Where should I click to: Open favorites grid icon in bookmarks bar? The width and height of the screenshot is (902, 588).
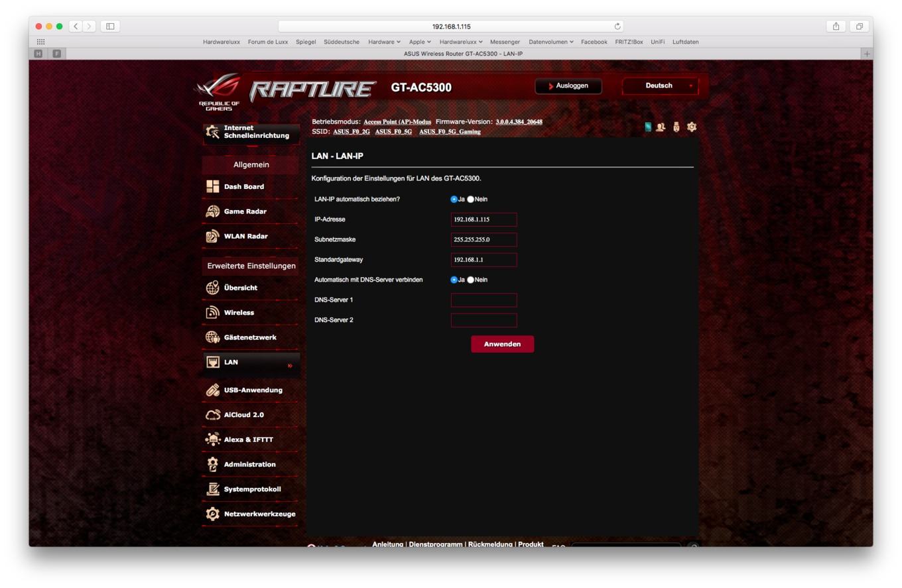(x=40, y=42)
